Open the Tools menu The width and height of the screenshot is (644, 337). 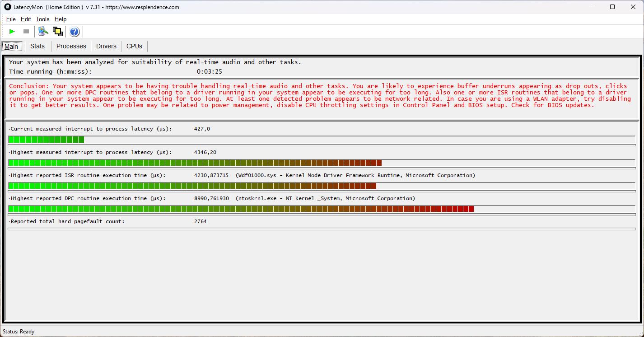(x=42, y=19)
